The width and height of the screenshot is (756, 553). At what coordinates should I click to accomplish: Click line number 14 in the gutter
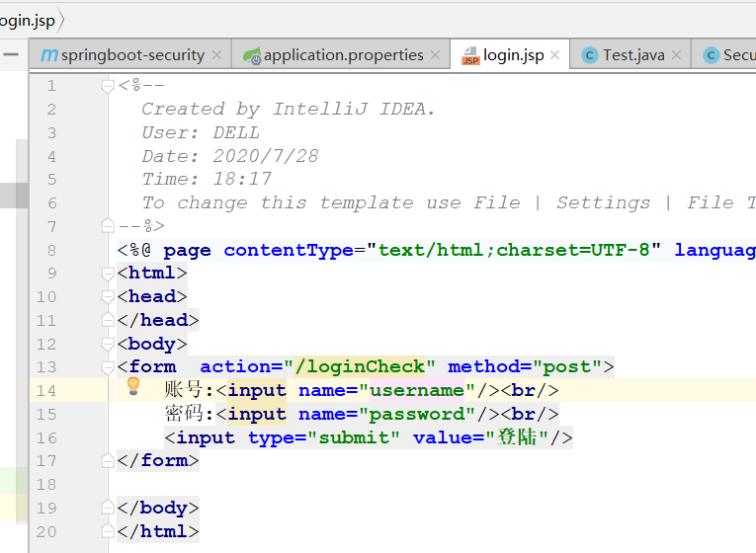(x=46, y=391)
